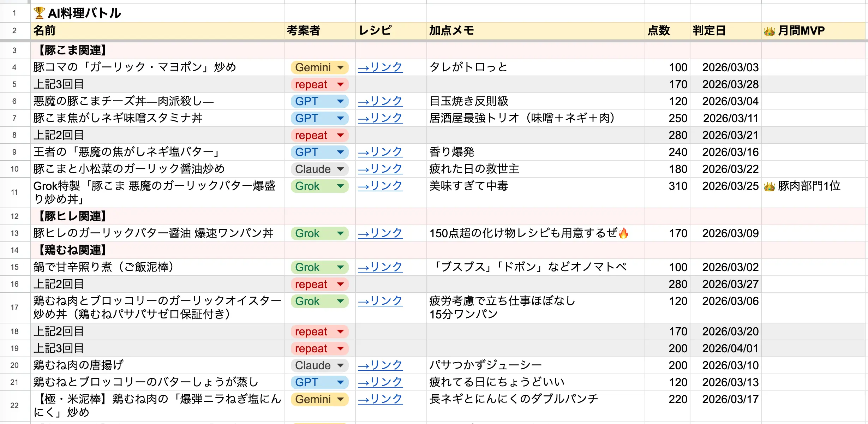
Task: Click the recipe link for 豚ヒレのガーリックバター醤油丼
Action: tap(379, 233)
